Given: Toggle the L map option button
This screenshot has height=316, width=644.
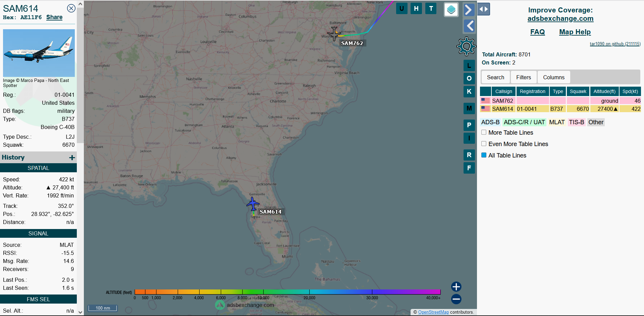Looking at the screenshot, I should (x=469, y=65).
